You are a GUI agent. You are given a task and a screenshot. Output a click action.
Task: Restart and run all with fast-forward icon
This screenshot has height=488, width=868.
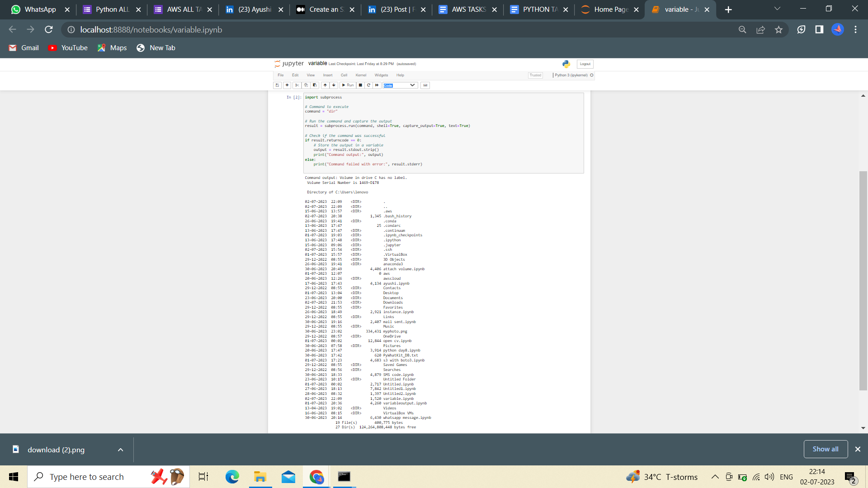(377, 85)
